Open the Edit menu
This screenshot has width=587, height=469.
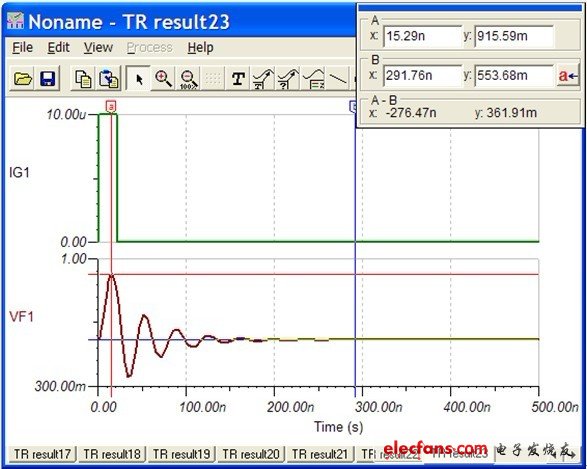pos(58,48)
